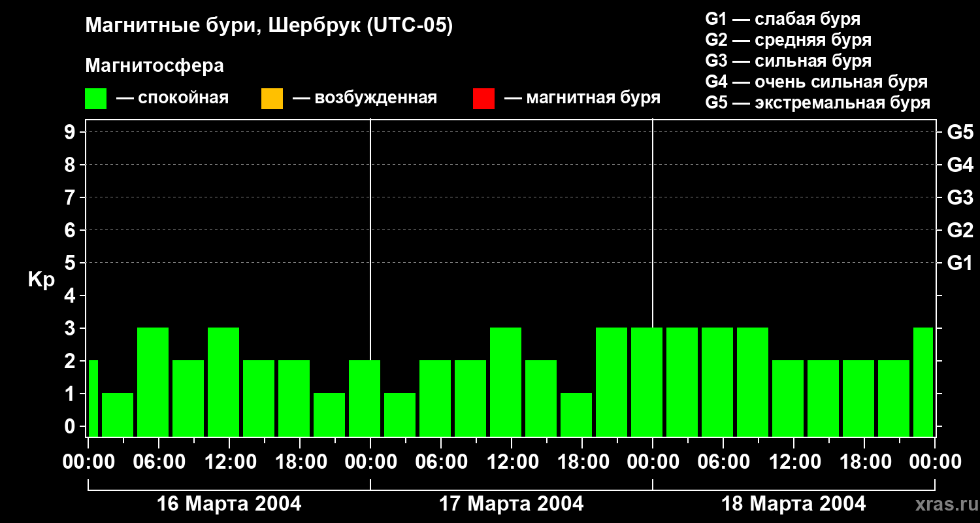
Task: Select the '17 Марта 2004' date label
Action: 512,504
